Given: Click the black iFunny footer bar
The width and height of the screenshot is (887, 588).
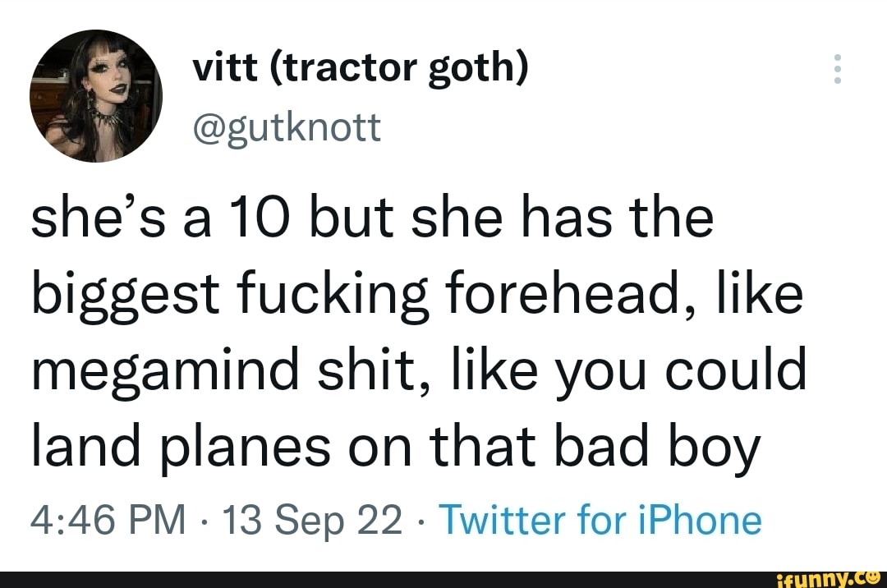Looking at the screenshot, I should pos(443,579).
